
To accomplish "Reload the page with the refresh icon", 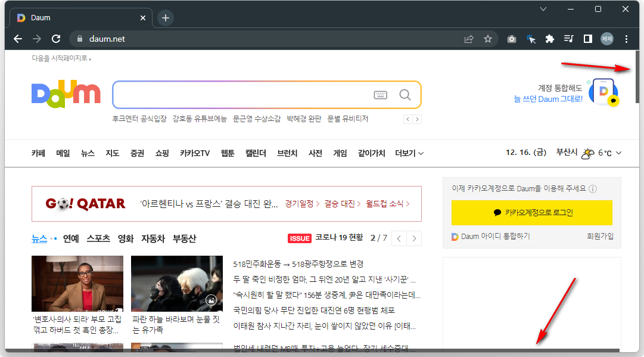I will tap(56, 39).
